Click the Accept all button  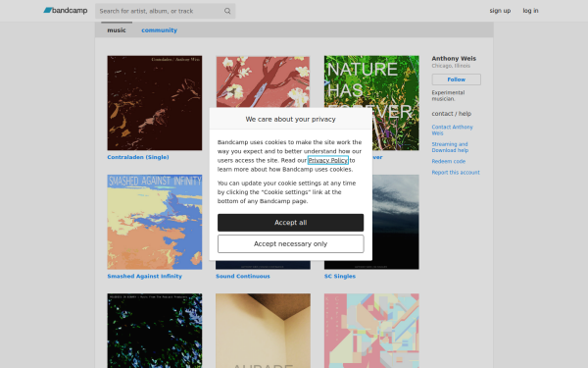point(291,223)
